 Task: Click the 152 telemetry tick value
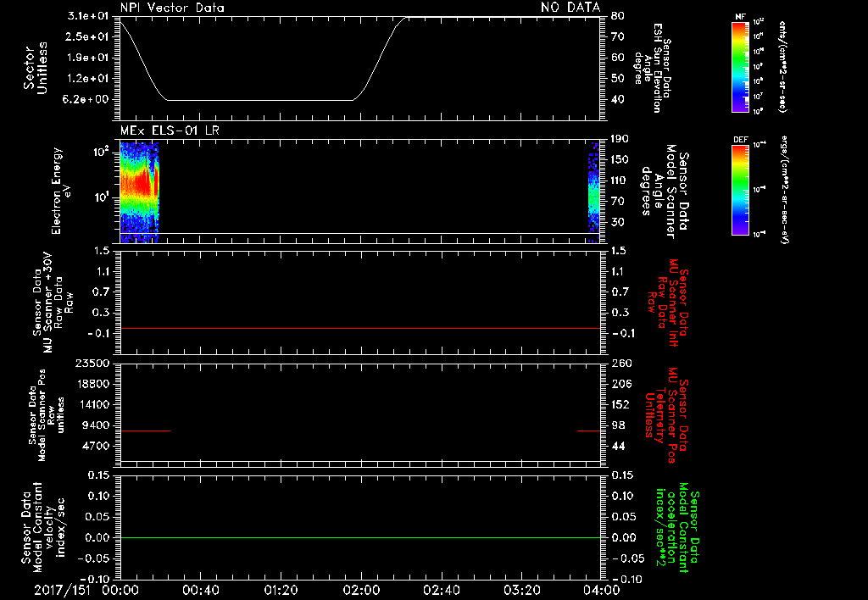620,404
